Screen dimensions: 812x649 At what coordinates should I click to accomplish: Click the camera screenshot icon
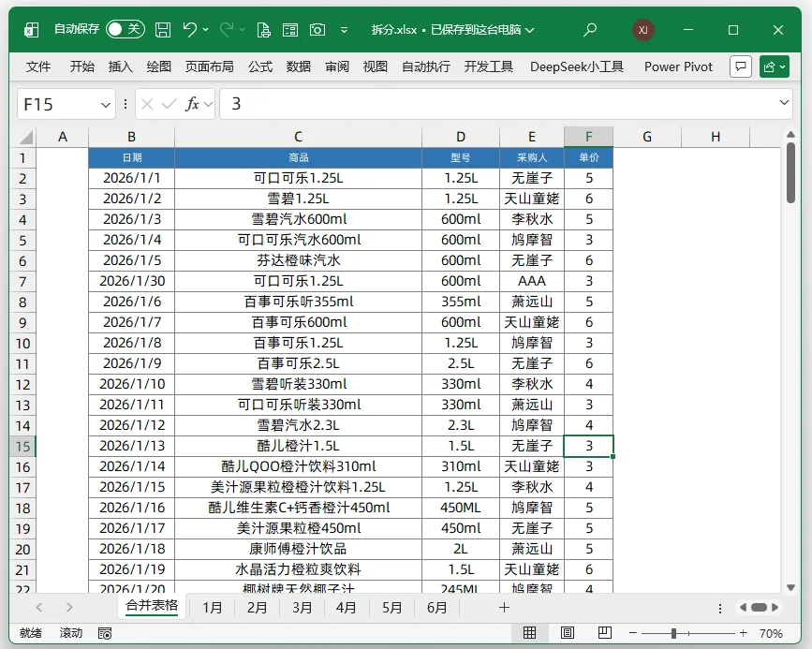coord(317,30)
